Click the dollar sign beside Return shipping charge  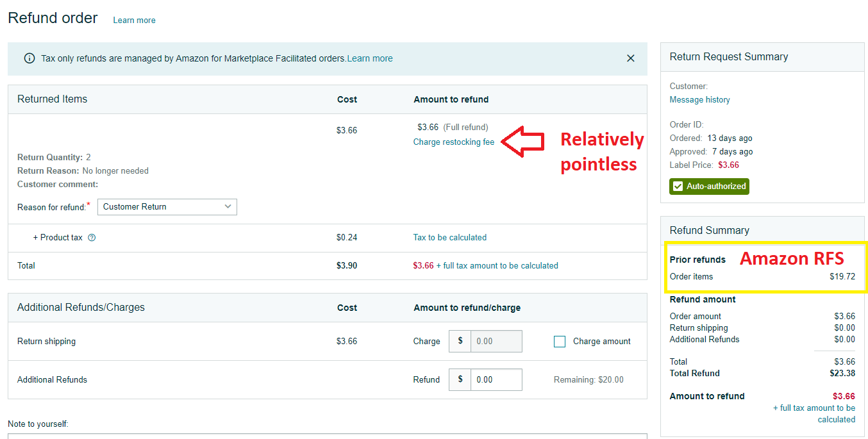(x=460, y=341)
